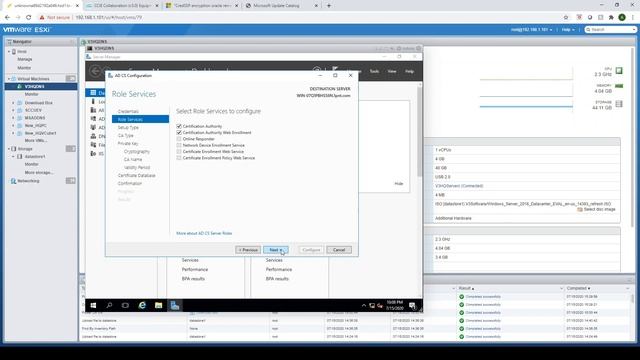Open the ESXi Help dropdown
Viewport: 640px width, 360px height.
pyautogui.click(x=568, y=30)
